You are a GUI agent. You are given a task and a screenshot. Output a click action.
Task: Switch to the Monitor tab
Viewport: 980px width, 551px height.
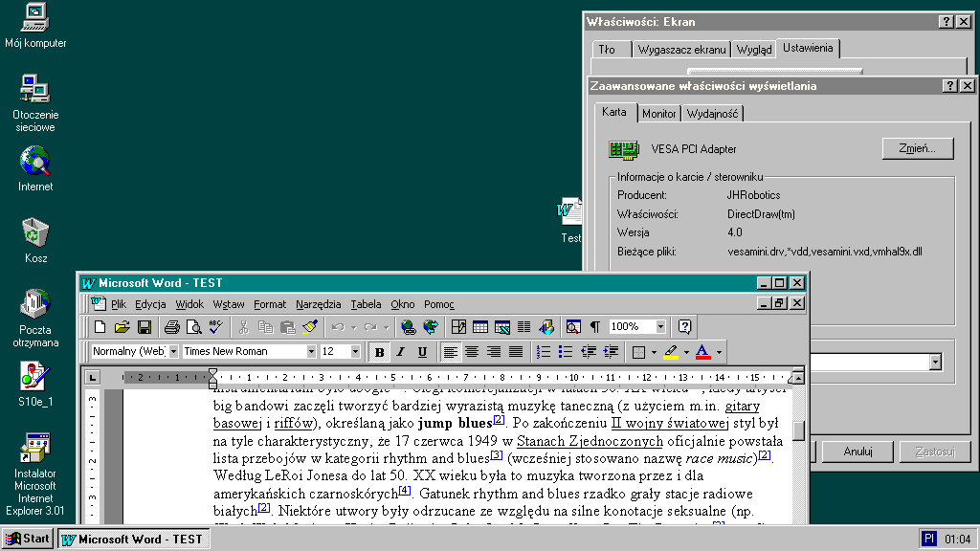click(x=658, y=114)
